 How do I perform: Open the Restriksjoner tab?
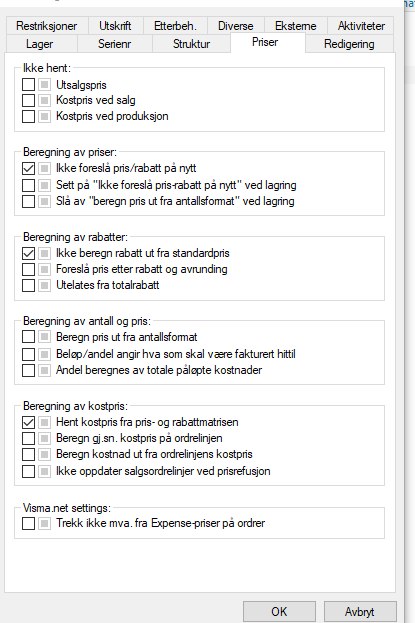click(47, 26)
